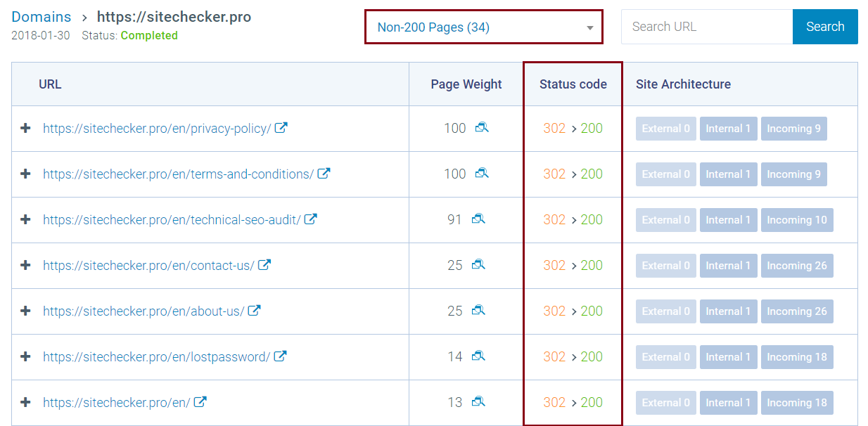Expand the privacy-policy row with plus
Viewport: 868px width, 426px height.
coord(26,128)
